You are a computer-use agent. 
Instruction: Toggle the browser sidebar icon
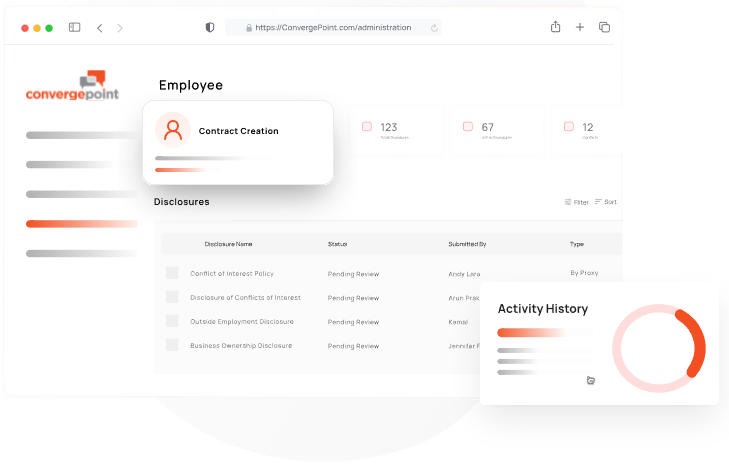click(74, 27)
